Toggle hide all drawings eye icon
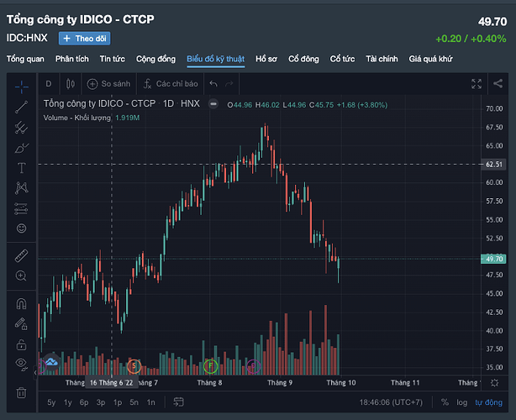 (21, 365)
